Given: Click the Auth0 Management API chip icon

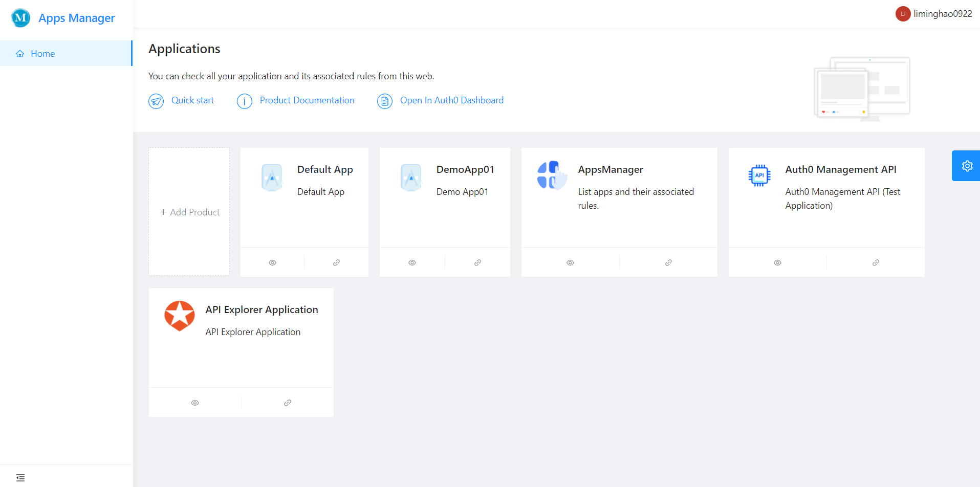Looking at the screenshot, I should point(759,175).
